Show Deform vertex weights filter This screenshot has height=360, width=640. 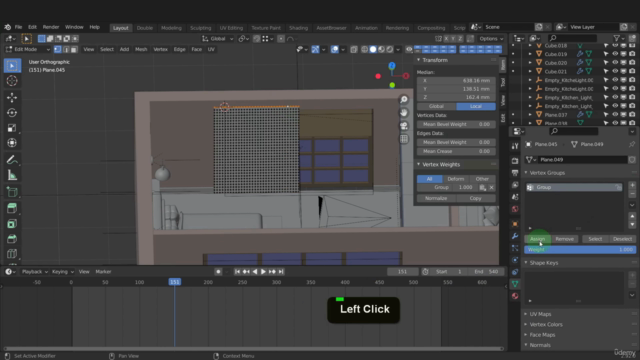456,179
